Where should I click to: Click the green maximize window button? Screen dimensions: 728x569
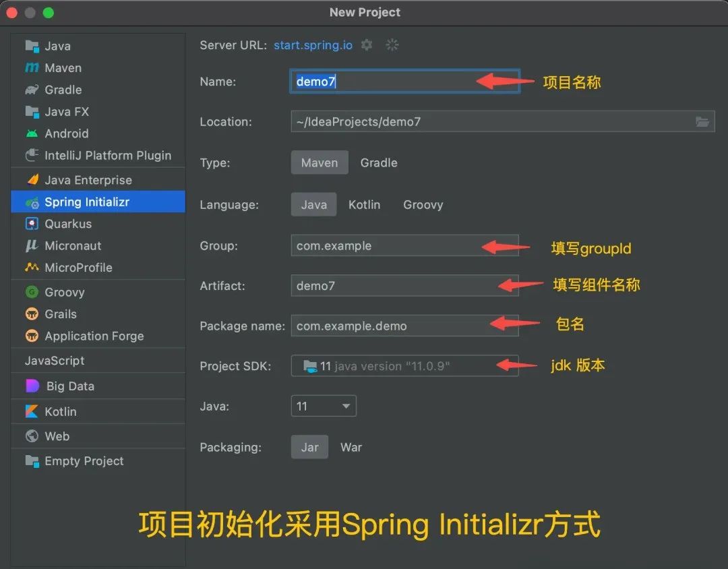(x=49, y=13)
